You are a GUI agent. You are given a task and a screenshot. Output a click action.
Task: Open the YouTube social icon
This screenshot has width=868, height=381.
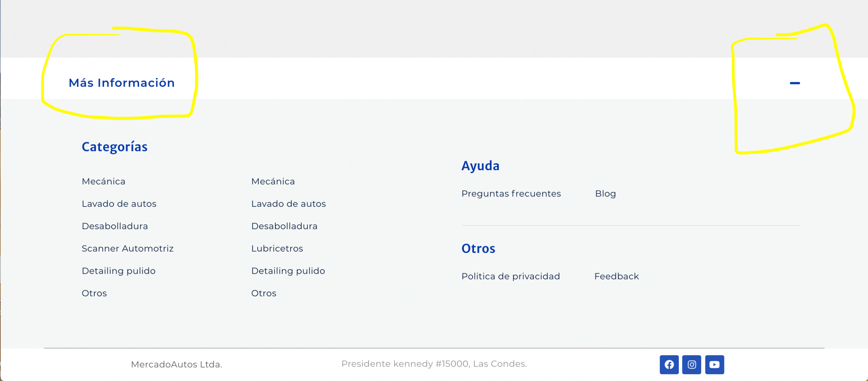(714, 364)
